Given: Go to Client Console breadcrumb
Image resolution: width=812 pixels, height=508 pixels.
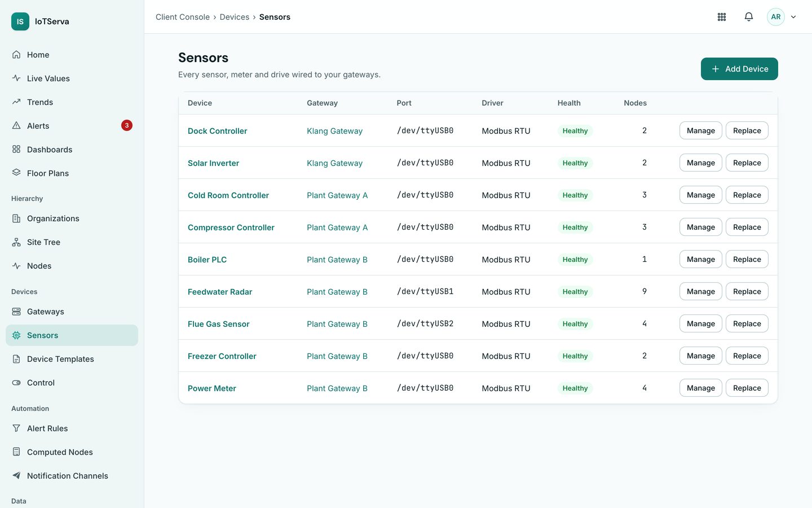Looking at the screenshot, I should [x=183, y=17].
